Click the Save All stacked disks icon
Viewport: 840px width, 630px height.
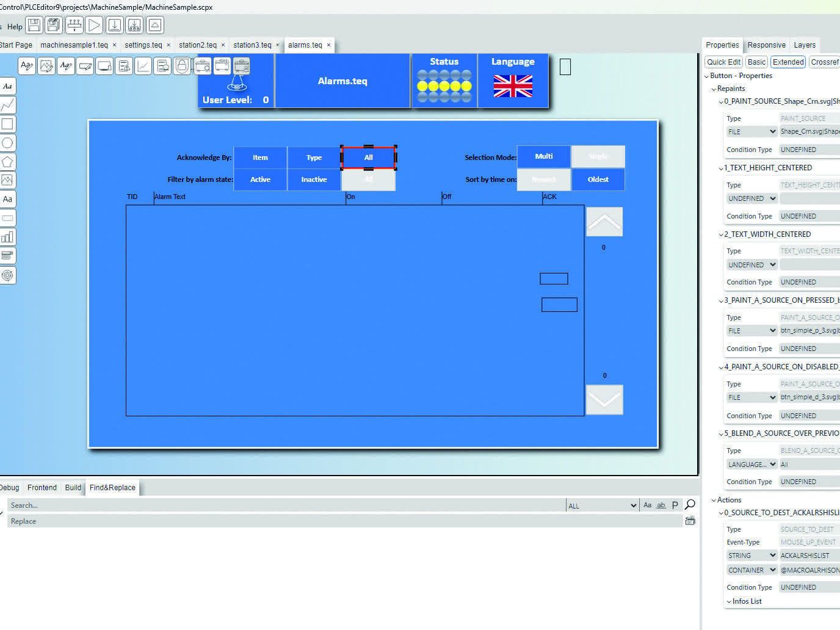pyautogui.click(x=54, y=25)
